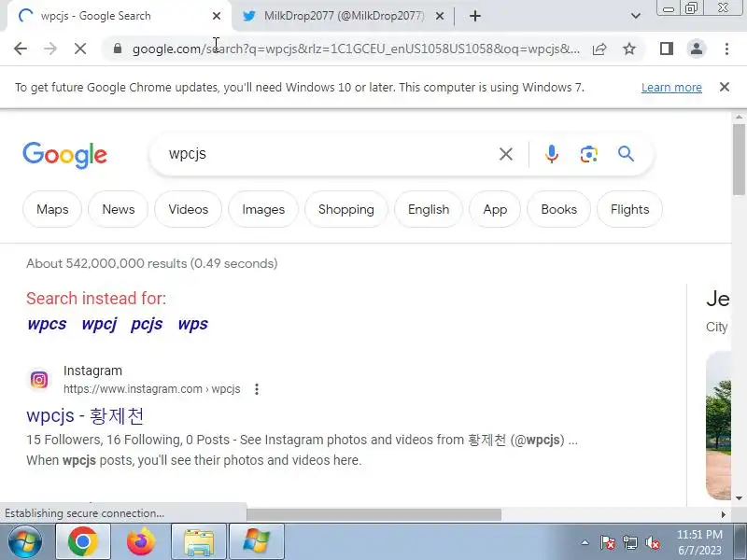Close the MilkDrop2077 Twitter tab
Viewport: 747px width, 560px height.
coord(440,16)
